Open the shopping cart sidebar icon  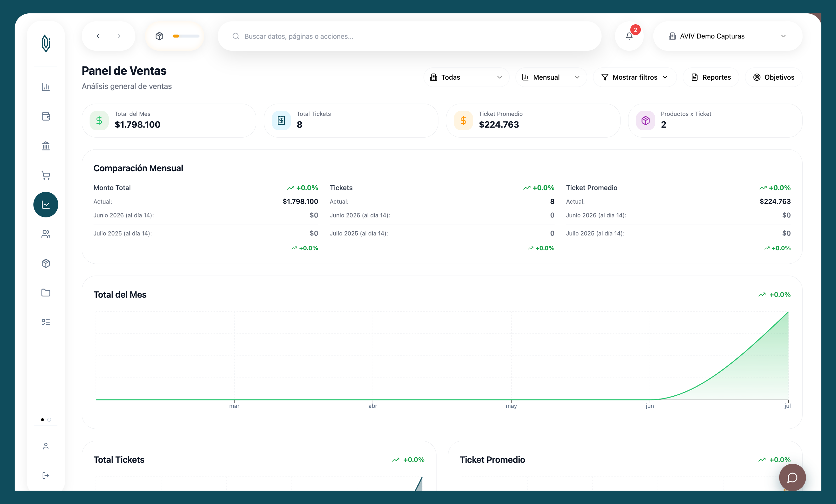point(46,175)
